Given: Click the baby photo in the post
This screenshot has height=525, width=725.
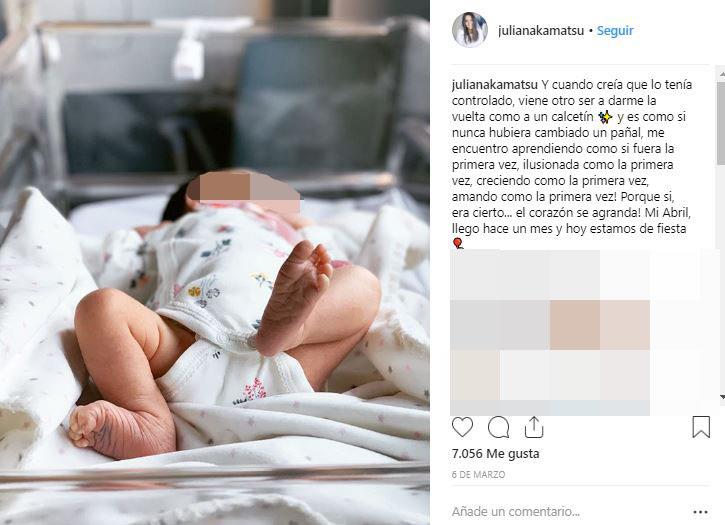Looking at the screenshot, I should point(215,262).
